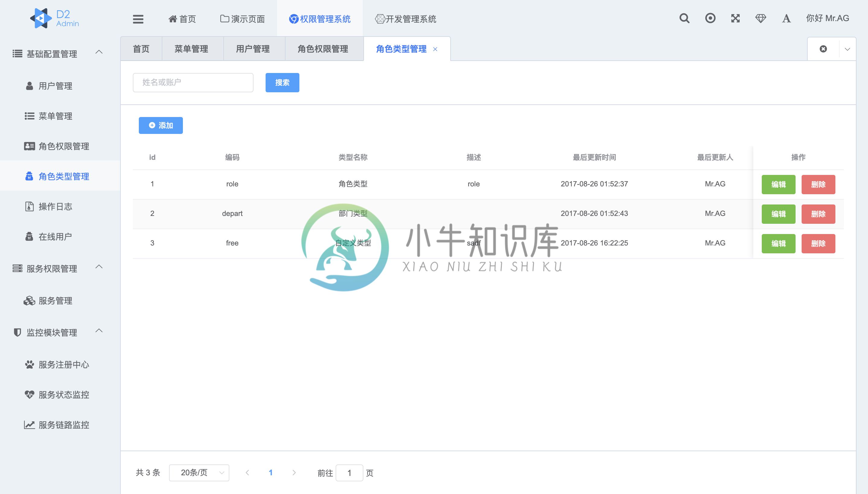
Task: Close all tabs with the circled X icon
Action: [823, 49]
